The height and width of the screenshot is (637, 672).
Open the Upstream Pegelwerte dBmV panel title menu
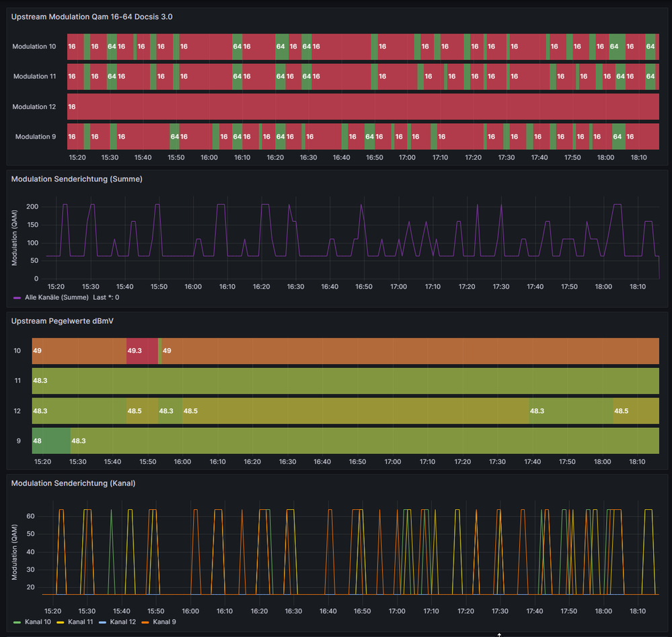coord(63,321)
